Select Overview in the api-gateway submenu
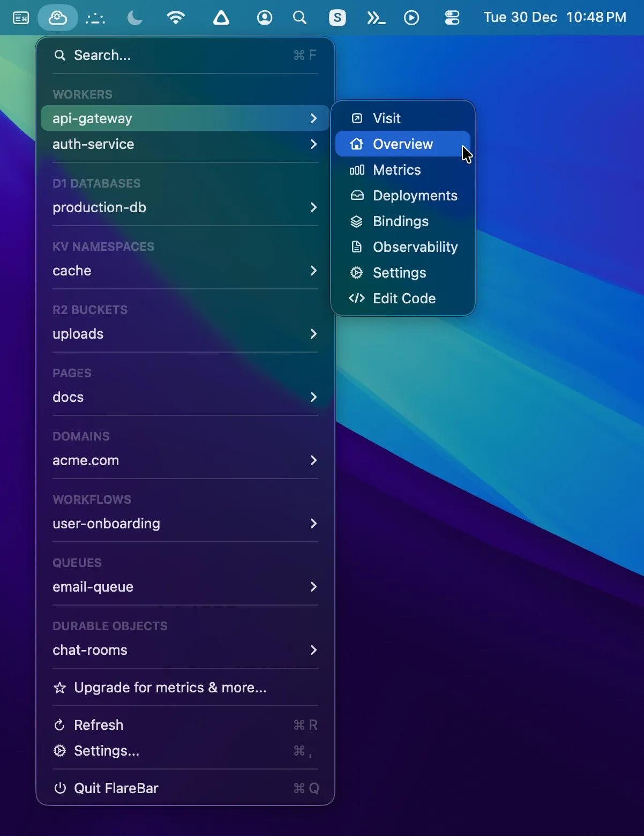 pyautogui.click(x=402, y=144)
